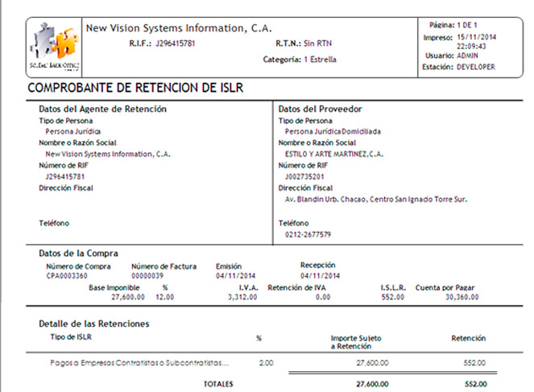Select invoice number 00000039
This screenshot has height=392, width=534.
(147, 275)
